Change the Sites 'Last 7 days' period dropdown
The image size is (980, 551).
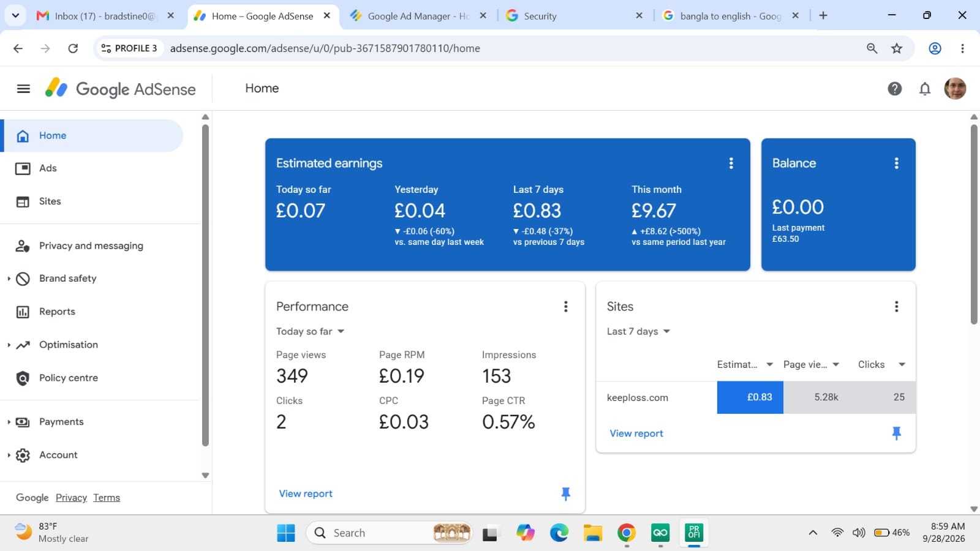click(x=638, y=331)
